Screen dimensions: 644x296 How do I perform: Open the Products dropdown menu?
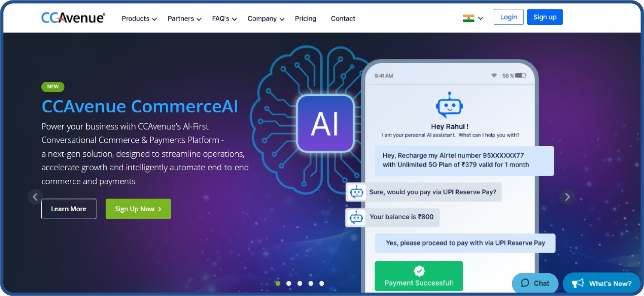[139, 18]
